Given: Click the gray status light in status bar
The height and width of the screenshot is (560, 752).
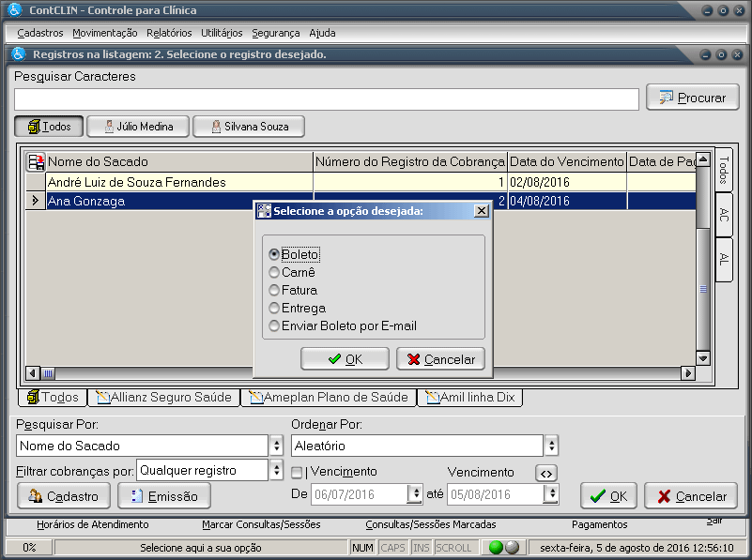Looking at the screenshot, I should point(513,547).
